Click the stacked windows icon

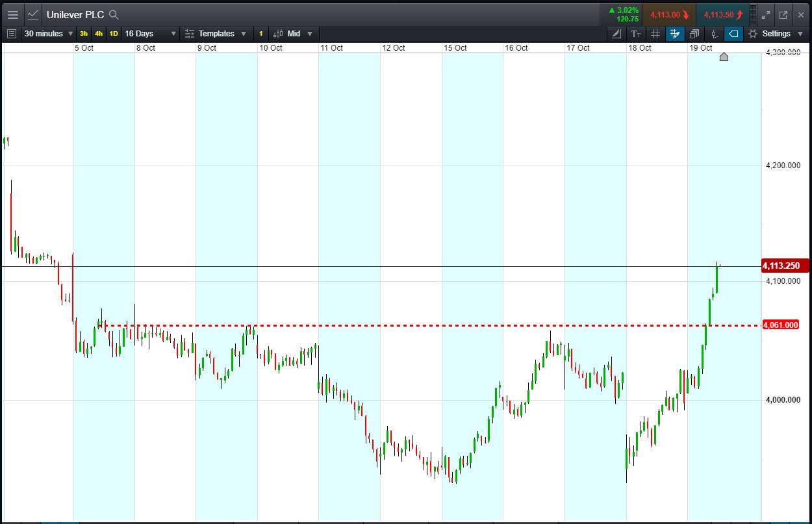[694, 34]
